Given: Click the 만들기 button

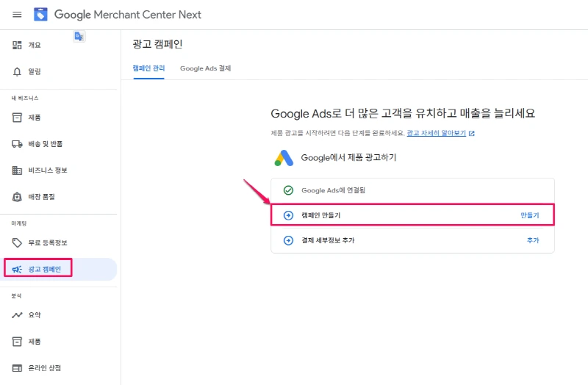Looking at the screenshot, I should [529, 215].
